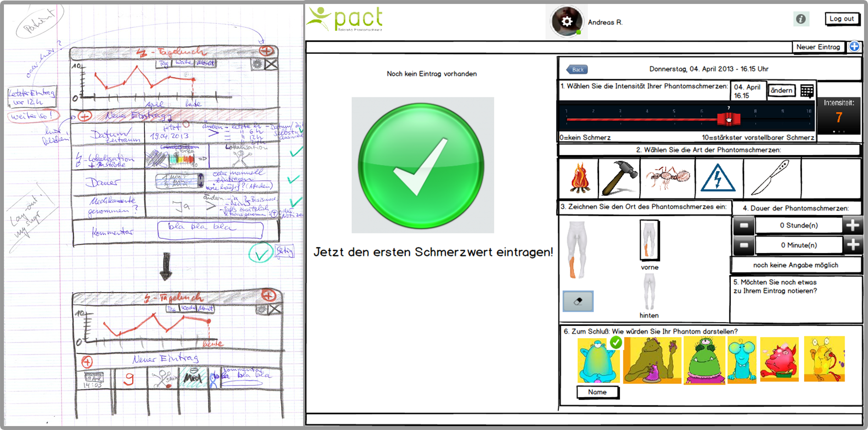Screen dimensions: 868x430
Task: Choose the red devil phantom monster
Action: 779,360
